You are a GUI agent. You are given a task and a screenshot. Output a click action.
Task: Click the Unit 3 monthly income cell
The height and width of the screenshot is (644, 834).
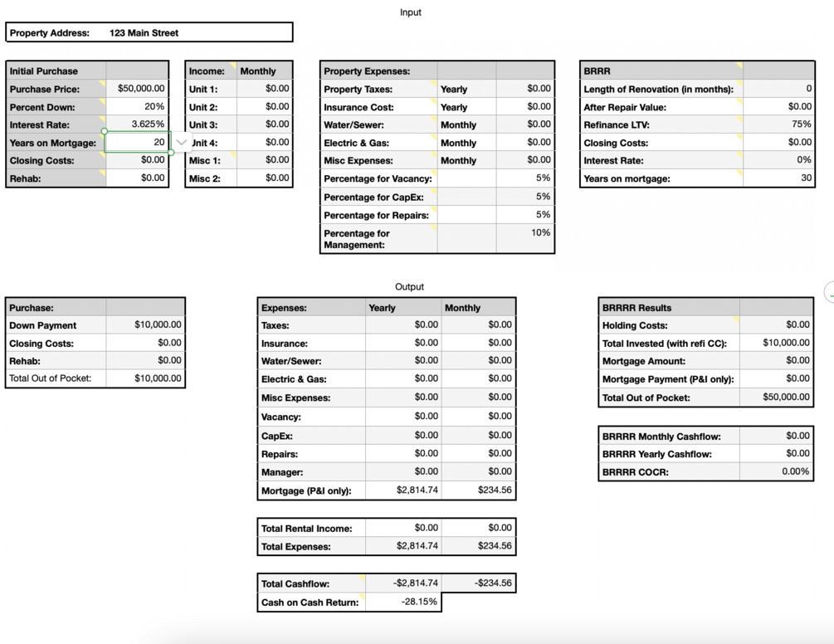tap(265, 124)
